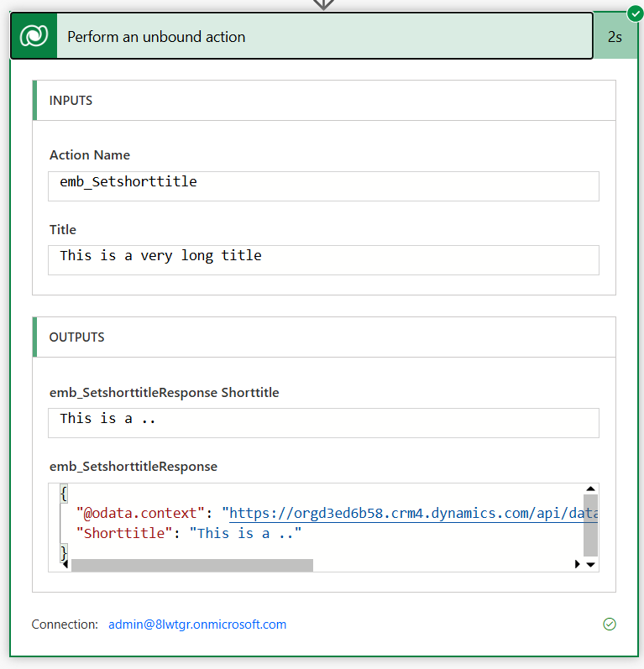Click the green success checkmark badge at top right
The image size is (644, 669).
(634, 13)
